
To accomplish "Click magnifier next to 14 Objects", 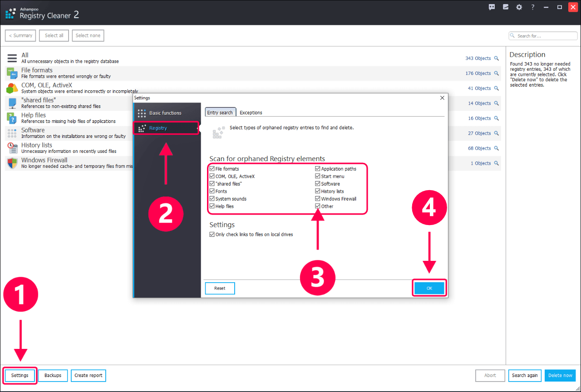I will click(x=496, y=103).
